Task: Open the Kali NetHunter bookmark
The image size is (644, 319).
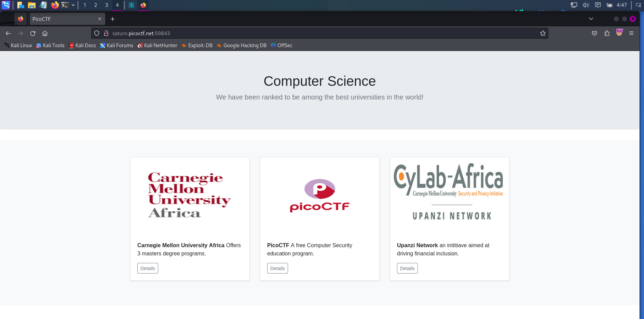Action: point(157,45)
